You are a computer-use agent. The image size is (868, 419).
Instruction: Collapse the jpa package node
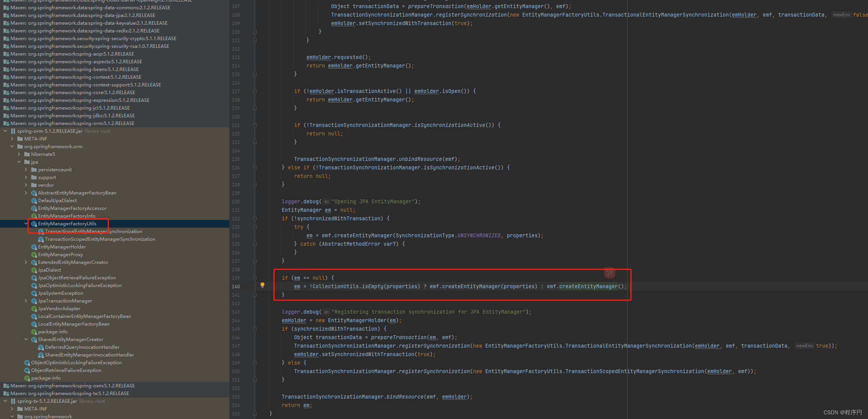coord(19,162)
